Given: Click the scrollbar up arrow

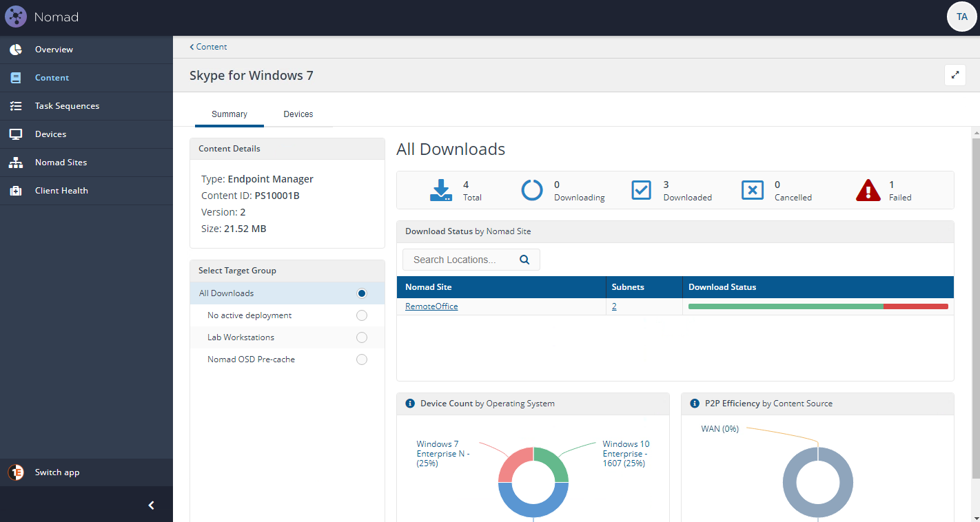Looking at the screenshot, I should [x=975, y=132].
